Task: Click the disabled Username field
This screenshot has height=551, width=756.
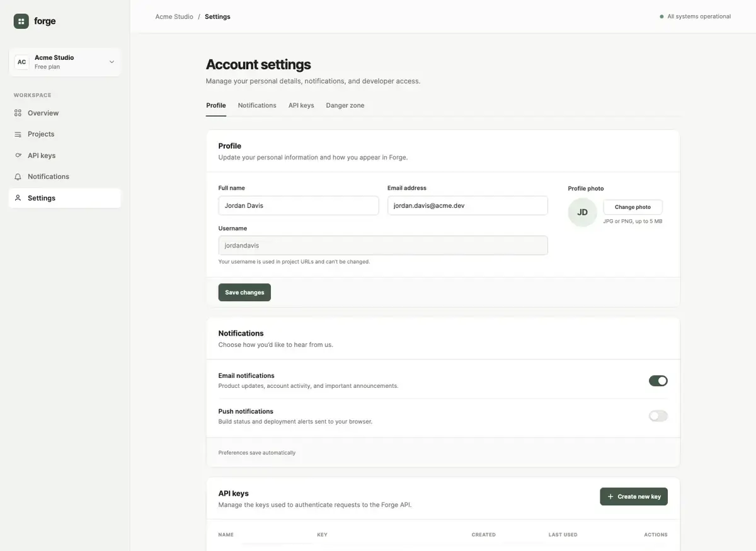Action: (x=383, y=245)
